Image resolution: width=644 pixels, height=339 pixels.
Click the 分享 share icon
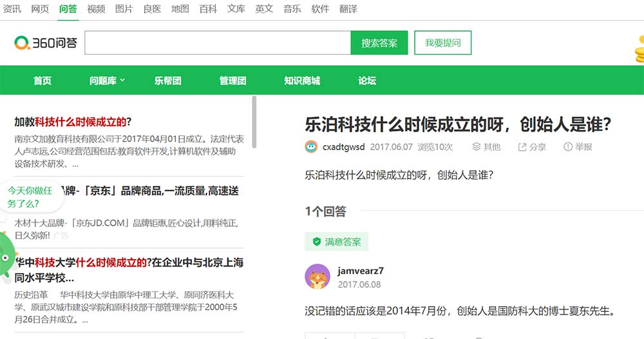pyautogui.click(x=522, y=147)
